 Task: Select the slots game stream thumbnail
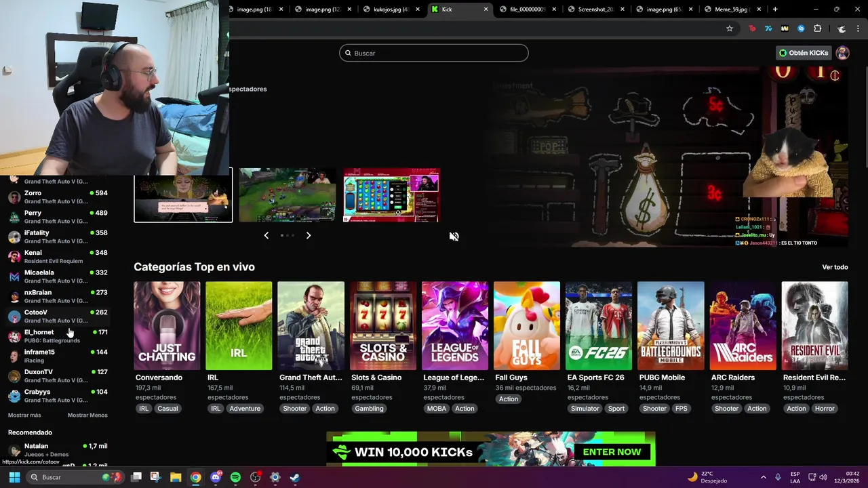(391, 195)
